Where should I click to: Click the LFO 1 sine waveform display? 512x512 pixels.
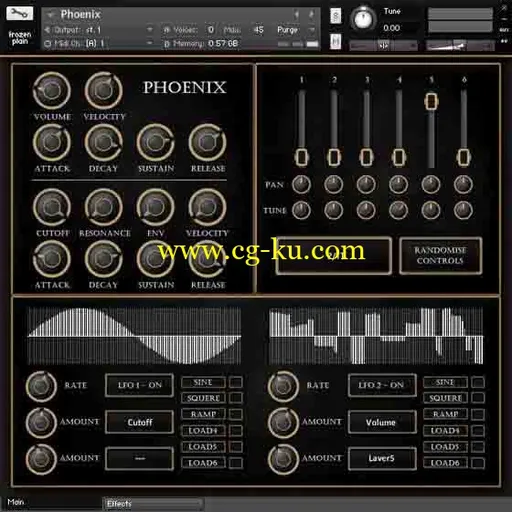[134, 336]
